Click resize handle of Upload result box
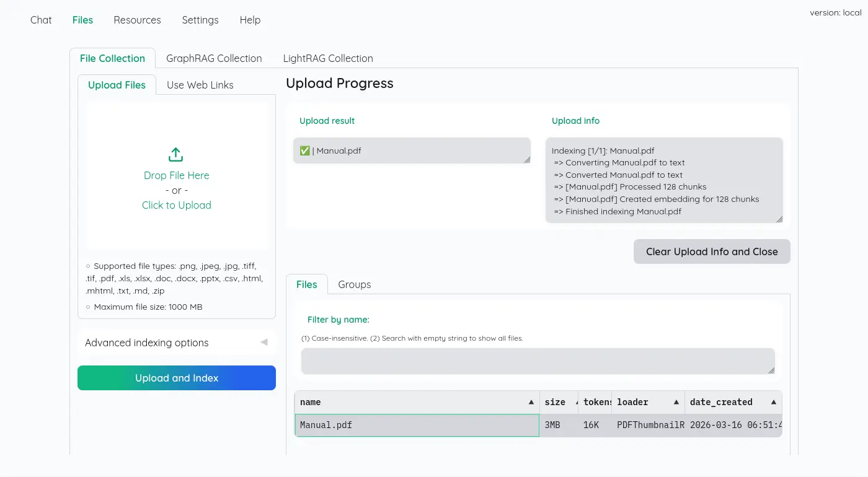 tap(527, 160)
